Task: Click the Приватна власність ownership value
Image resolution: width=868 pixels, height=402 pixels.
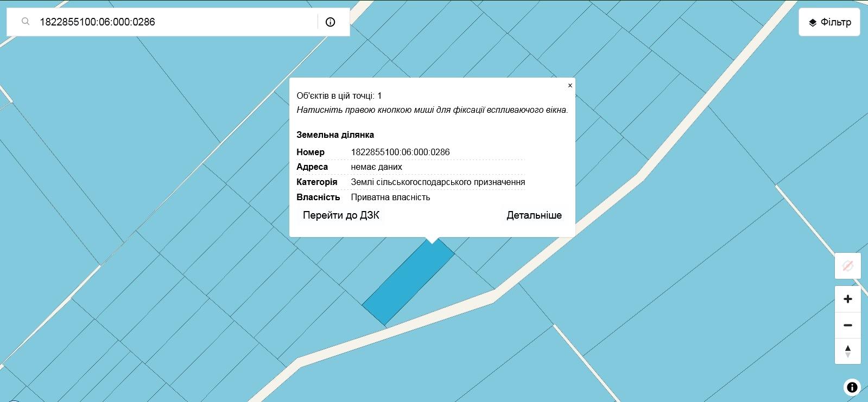Action: (390, 197)
